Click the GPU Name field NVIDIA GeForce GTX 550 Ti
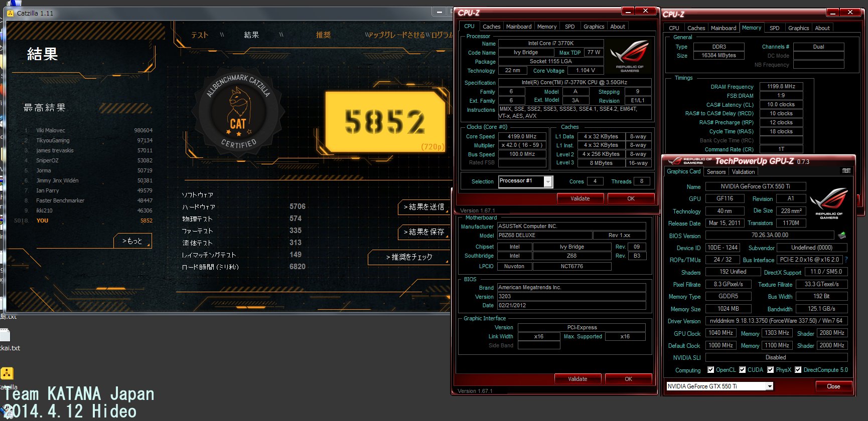868x421 pixels. tap(756, 186)
